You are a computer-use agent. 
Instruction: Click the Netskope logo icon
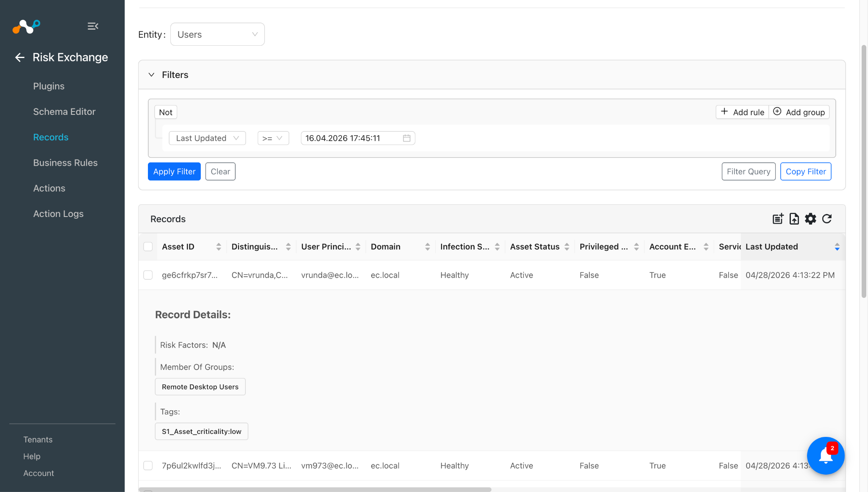pyautogui.click(x=26, y=26)
